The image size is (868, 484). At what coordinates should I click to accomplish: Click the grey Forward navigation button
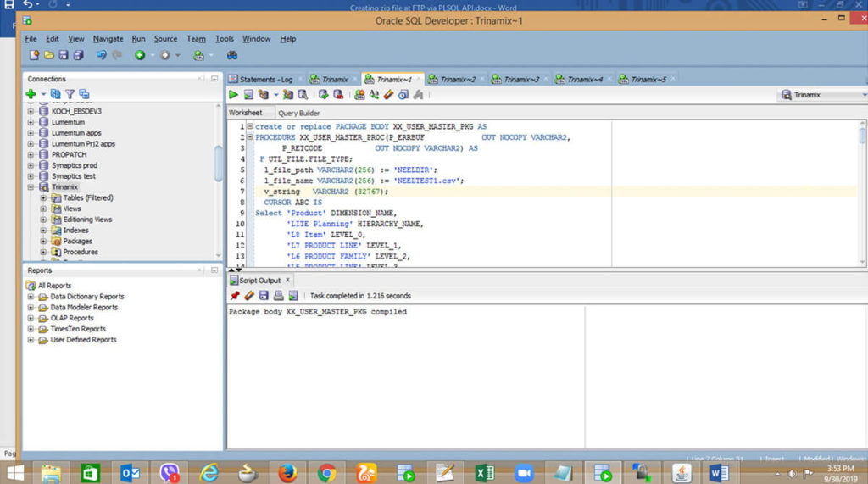tap(165, 55)
